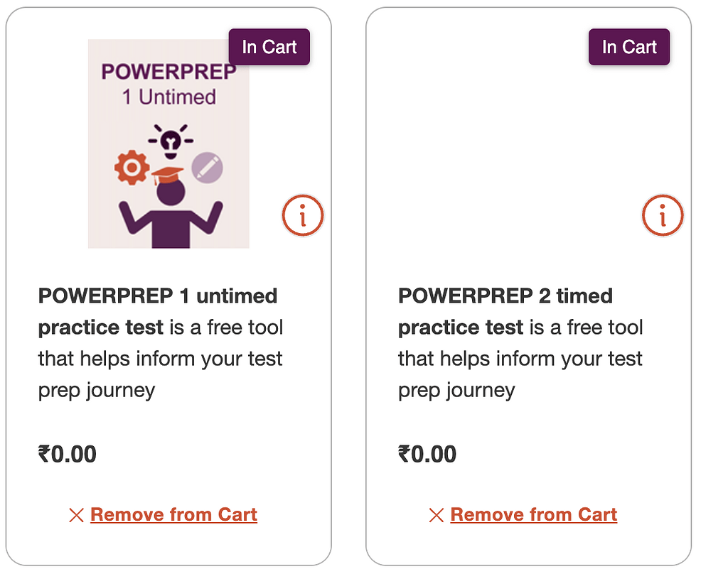Click "prep journey" text in POWERPREP 1 description
The width and height of the screenshot is (728, 574).
point(97,390)
